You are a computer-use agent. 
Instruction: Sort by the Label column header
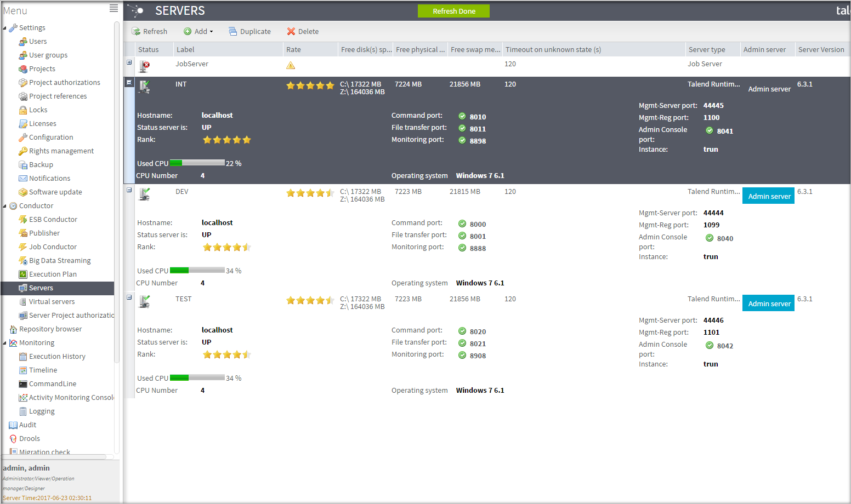tap(185, 50)
